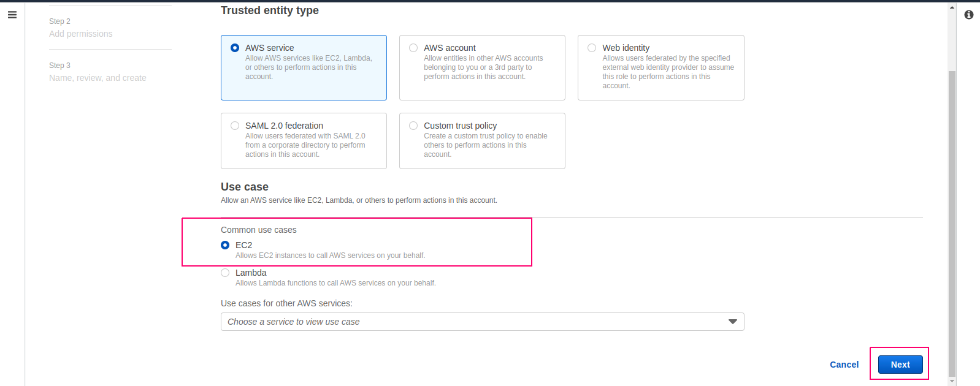980x386 pixels.
Task: Click the Lambda description 'Allows Lambda functions...'
Action: point(335,283)
